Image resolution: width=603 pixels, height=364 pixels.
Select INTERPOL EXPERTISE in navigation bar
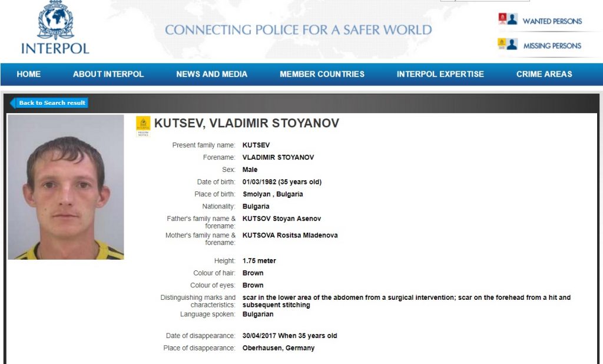(440, 74)
